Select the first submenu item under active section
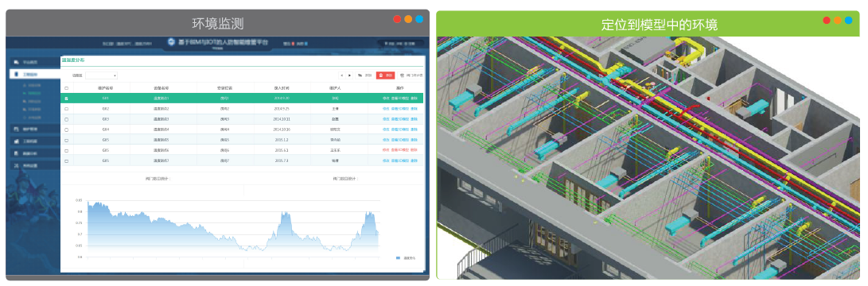 click(33, 85)
